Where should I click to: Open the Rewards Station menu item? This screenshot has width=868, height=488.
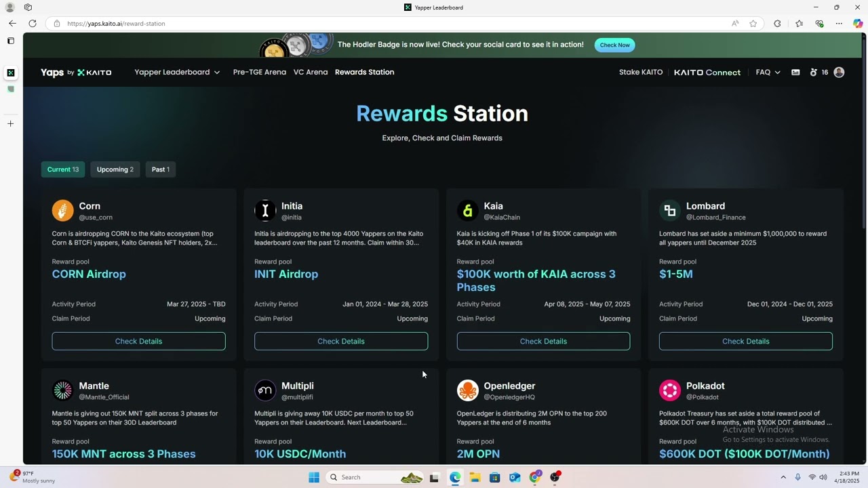click(x=364, y=73)
